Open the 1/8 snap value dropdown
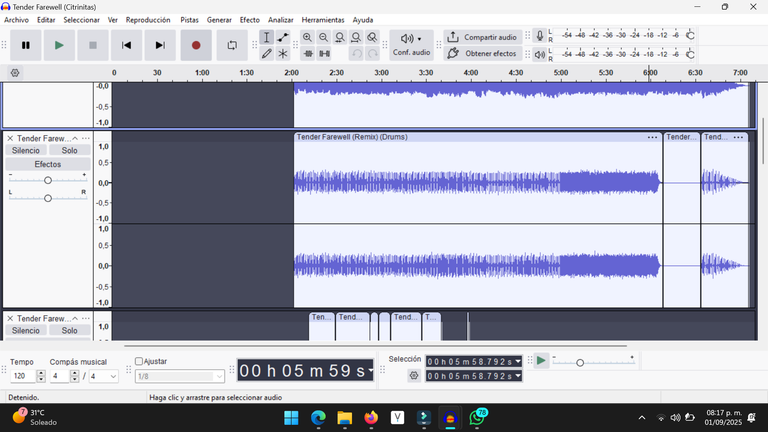 point(180,376)
